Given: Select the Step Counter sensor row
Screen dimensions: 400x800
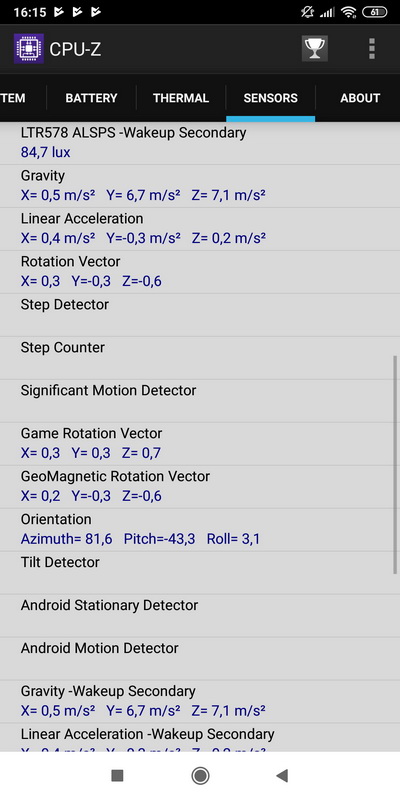Looking at the screenshot, I should point(200,358).
